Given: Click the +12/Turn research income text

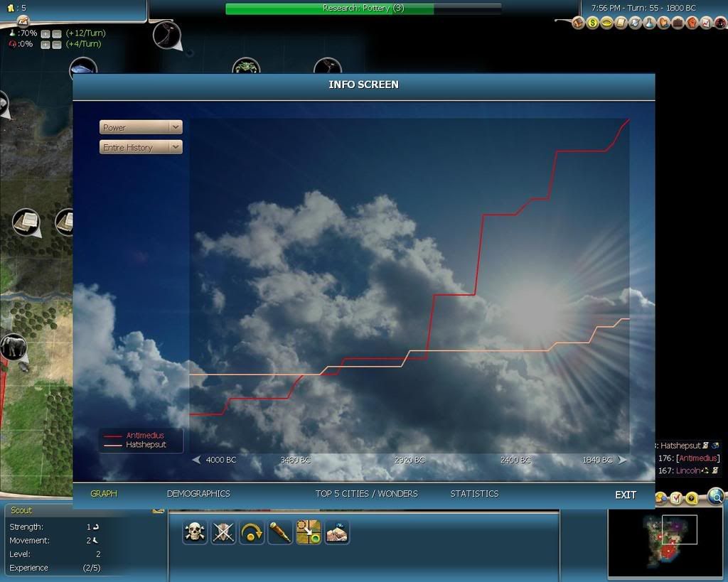Looking at the screenshot, I should click(x=86, y=33).
